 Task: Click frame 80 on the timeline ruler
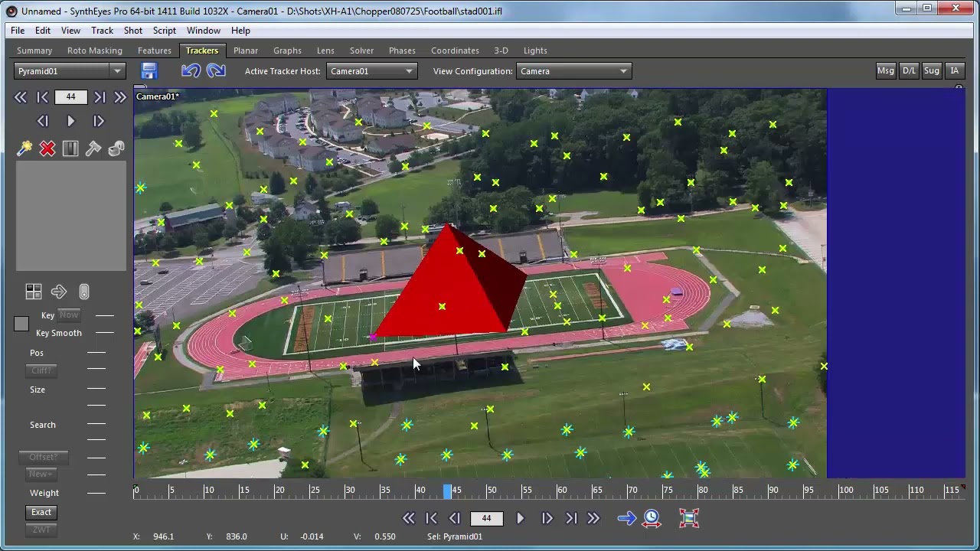pos(702,490)
